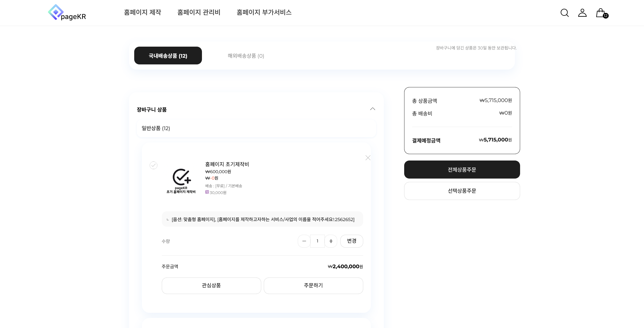Open 홈페이지 관리비 menu
Screen dimensions: 644x328
coord(199,12)
